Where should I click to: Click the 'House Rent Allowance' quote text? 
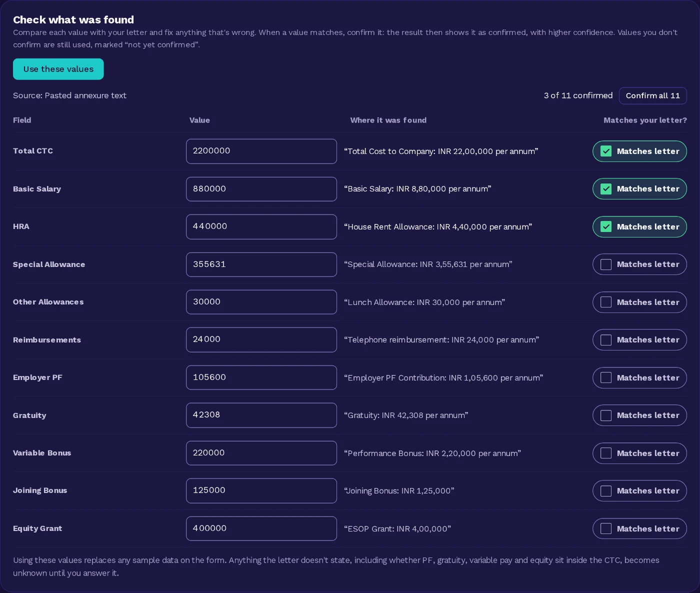click(438, 226)
